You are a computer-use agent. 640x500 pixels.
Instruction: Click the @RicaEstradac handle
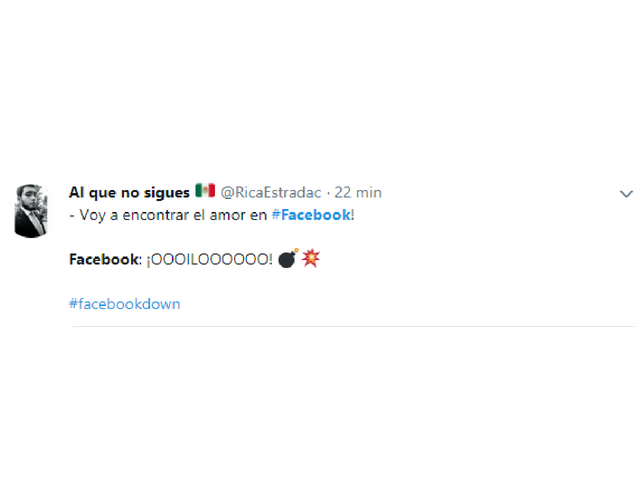271,193
